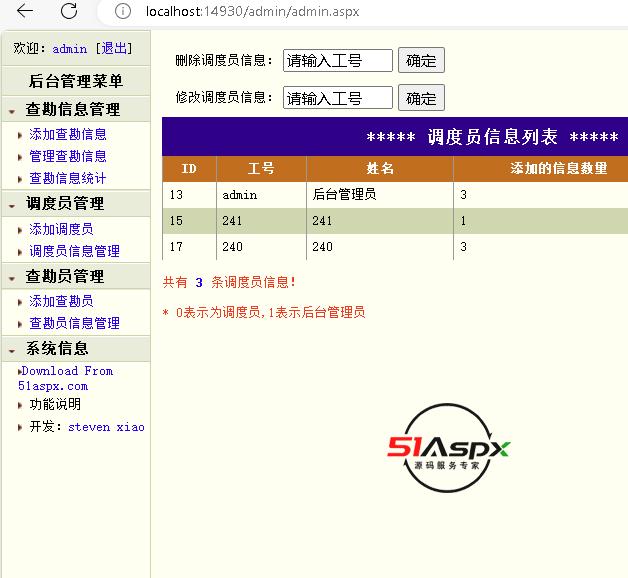Go to 查勤信息统计 page
The image size is (628, 578).
point(68,178)
